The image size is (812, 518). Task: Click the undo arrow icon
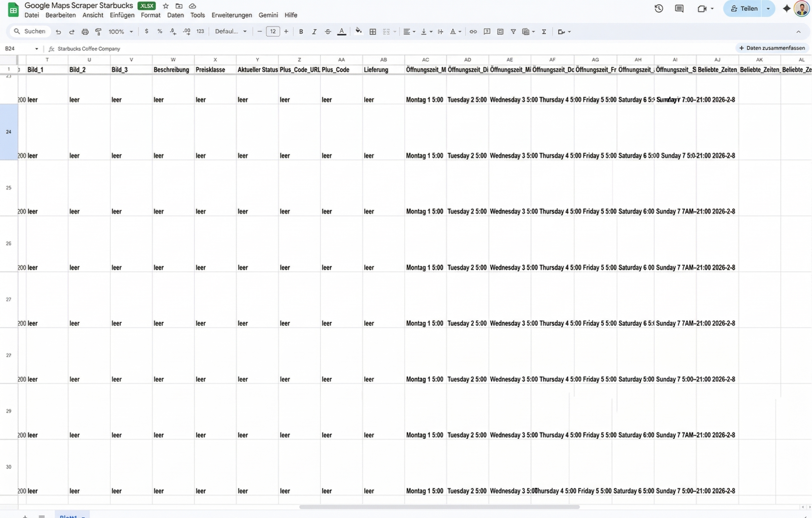(x=58, y=32)
